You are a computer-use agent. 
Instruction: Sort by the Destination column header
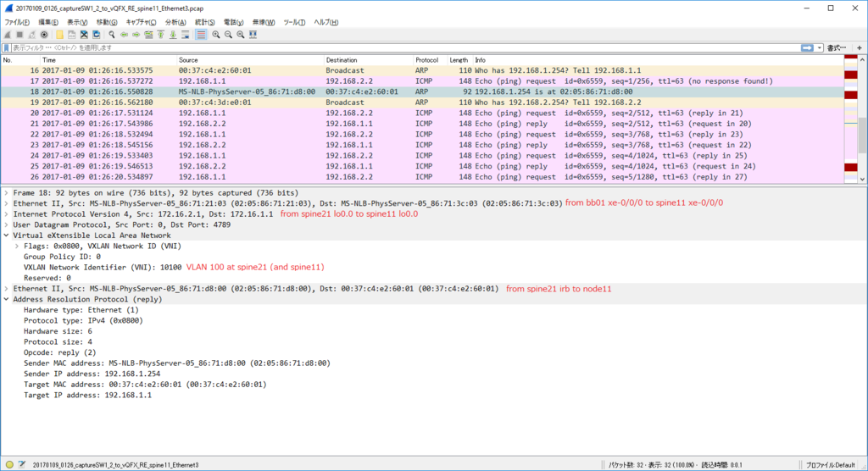click(369, 60)
